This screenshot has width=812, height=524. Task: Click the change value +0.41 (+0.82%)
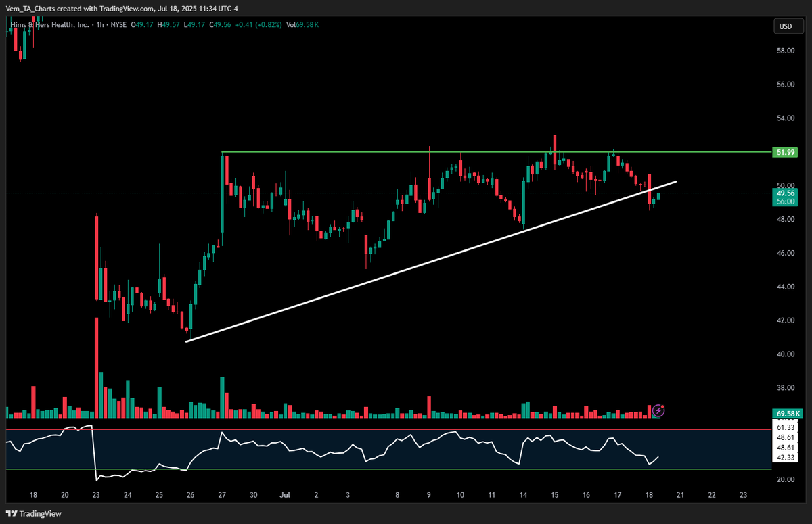[x=257, y=25]
